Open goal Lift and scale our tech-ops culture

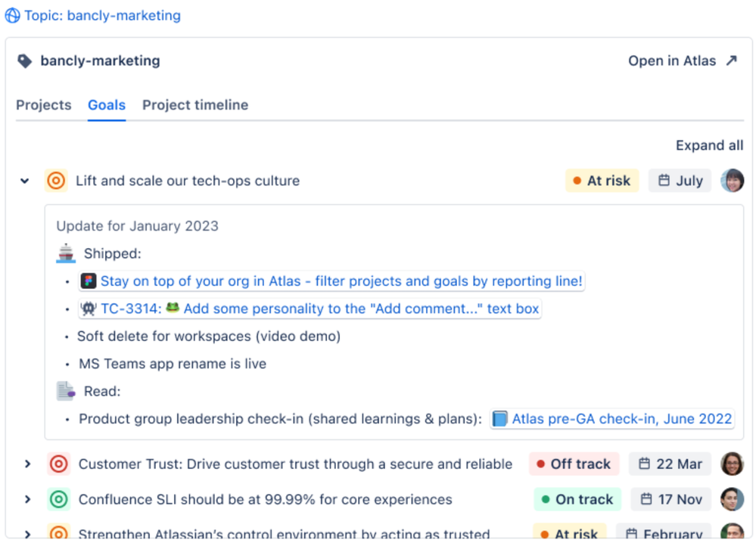(188, 181)
